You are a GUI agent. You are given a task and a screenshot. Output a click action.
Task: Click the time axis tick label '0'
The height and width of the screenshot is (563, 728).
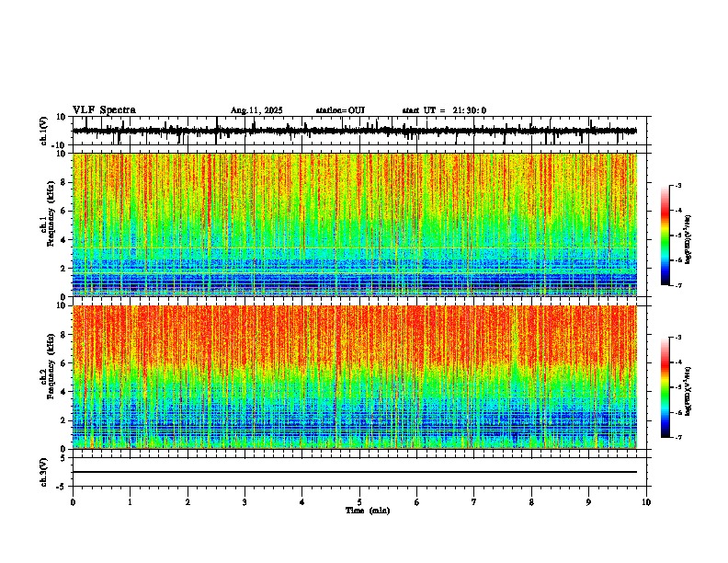click(x=73, y=502)
